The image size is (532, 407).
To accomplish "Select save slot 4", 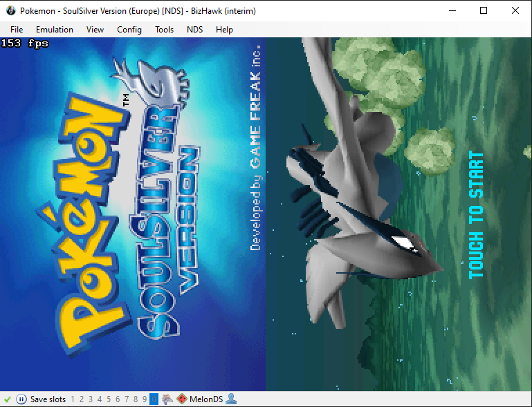I will pos(100,399).
